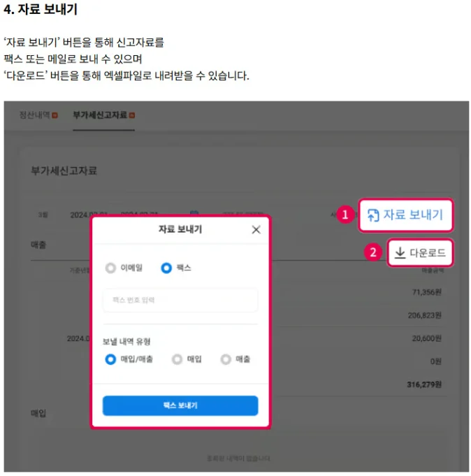Click the red badge next to 정산내역
Viewport: 471px width, 476px height.
[55, 115]
